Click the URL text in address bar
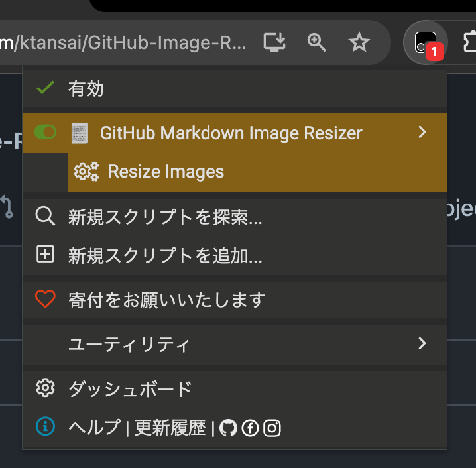 coord(123,42)
